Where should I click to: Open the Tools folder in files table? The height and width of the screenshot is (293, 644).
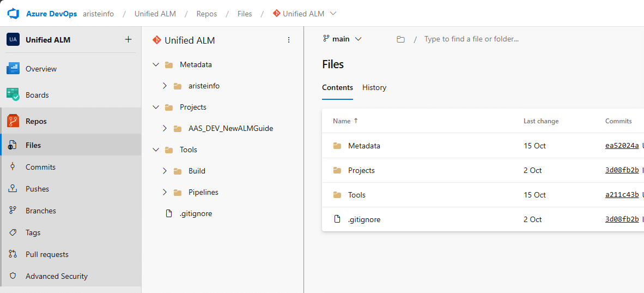(x=356, y=195)
